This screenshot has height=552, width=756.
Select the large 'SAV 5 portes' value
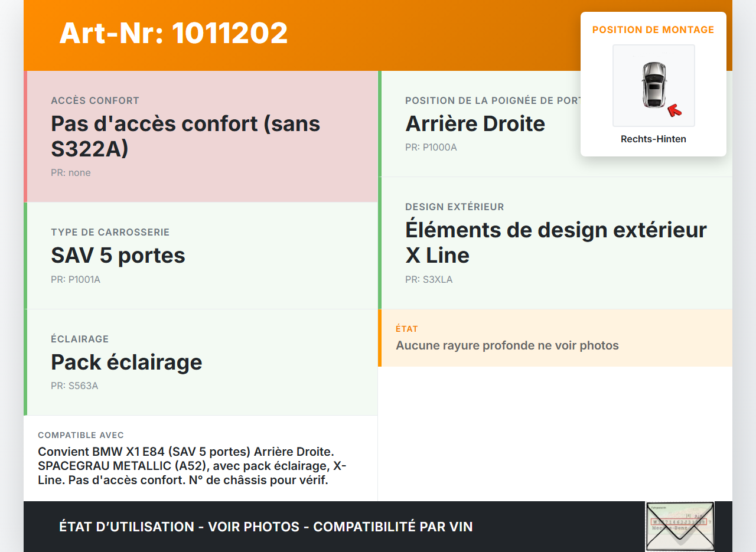(118, 255)
